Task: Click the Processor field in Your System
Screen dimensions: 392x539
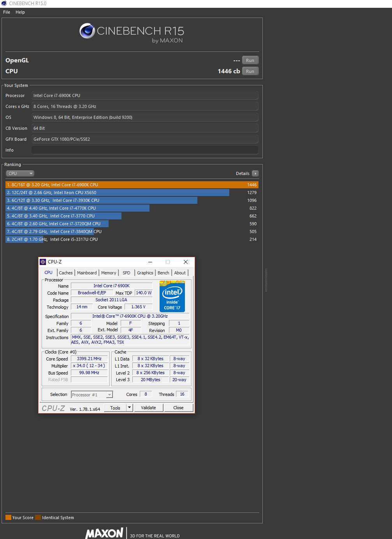Action: coord(145,95)
